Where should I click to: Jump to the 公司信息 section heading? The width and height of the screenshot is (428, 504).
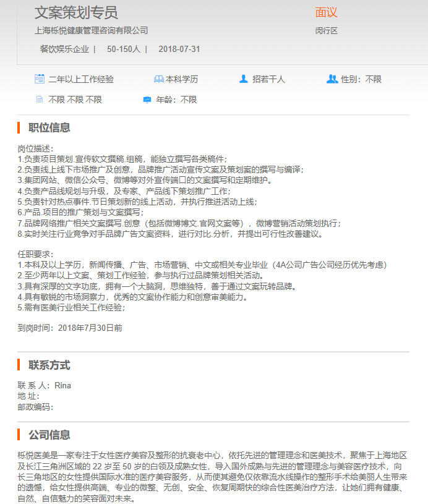point(49,435)
